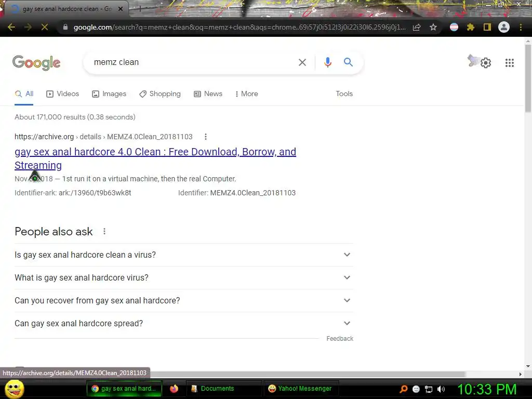Switch to the Videos tab
This screenshot has height=399, width=532.
[63, 94]
